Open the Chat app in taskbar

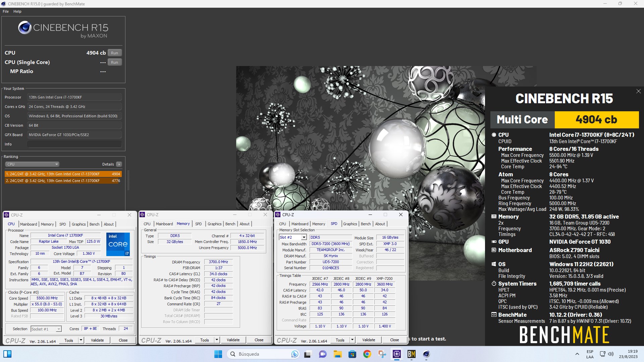[323, 354]
